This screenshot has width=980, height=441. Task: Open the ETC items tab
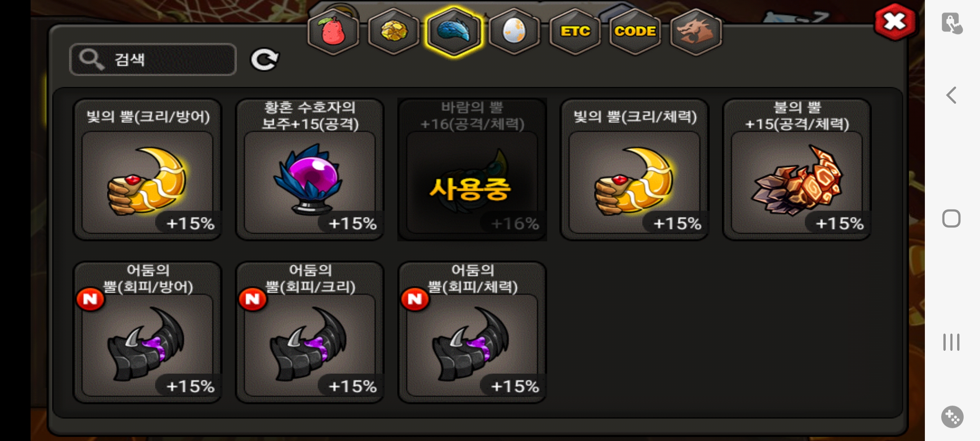[x=575, y=31]
